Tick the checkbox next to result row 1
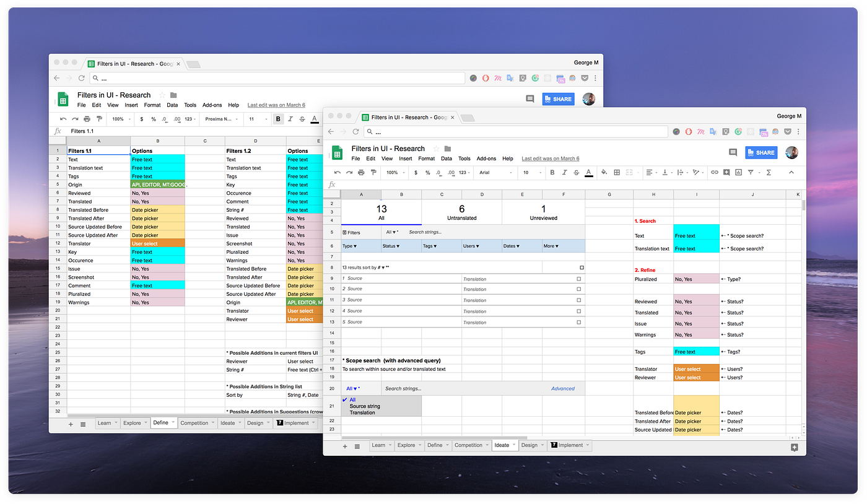This screenshot has height=504, width=867. click(x=578, y=278)
